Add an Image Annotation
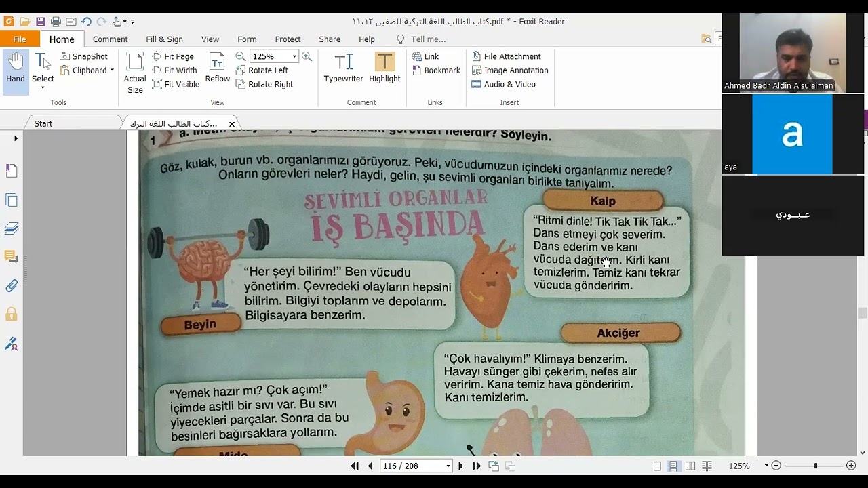The image size is (868, 488). pos(509,70)
